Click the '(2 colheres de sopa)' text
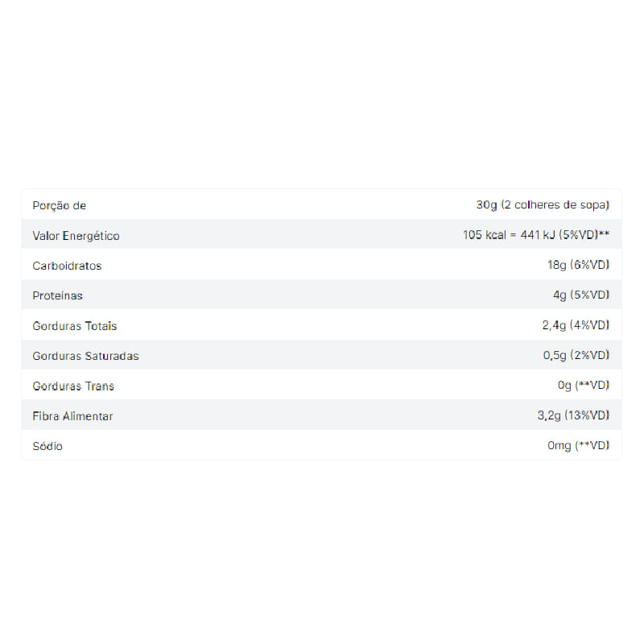The width and height of the screenshot is (644, 644). pos(555,205)
